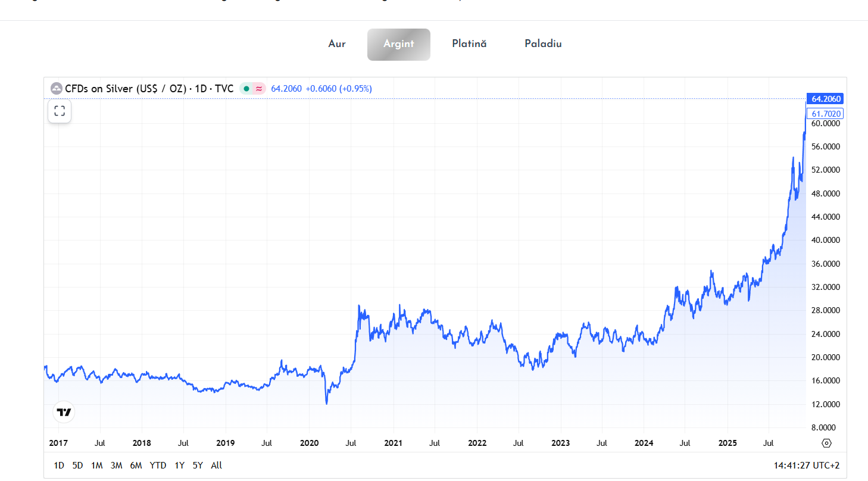Click the green market status dot
Screen dimensions: 868x481
(x=246, y=89)
